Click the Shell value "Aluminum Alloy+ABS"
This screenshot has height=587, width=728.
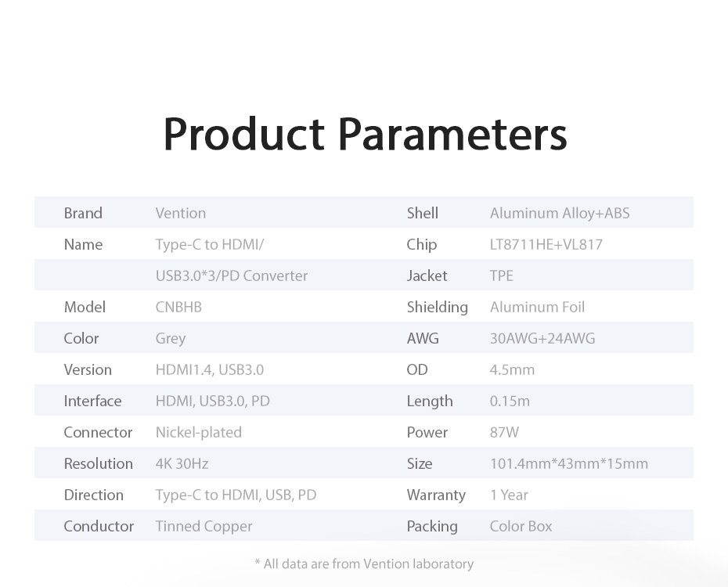(560, 213)
